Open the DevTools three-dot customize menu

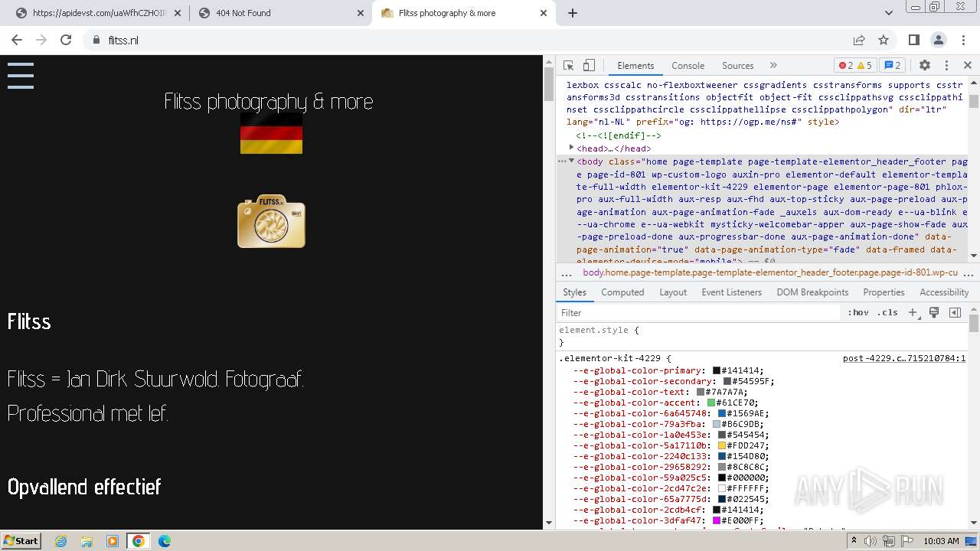point(946,66)
